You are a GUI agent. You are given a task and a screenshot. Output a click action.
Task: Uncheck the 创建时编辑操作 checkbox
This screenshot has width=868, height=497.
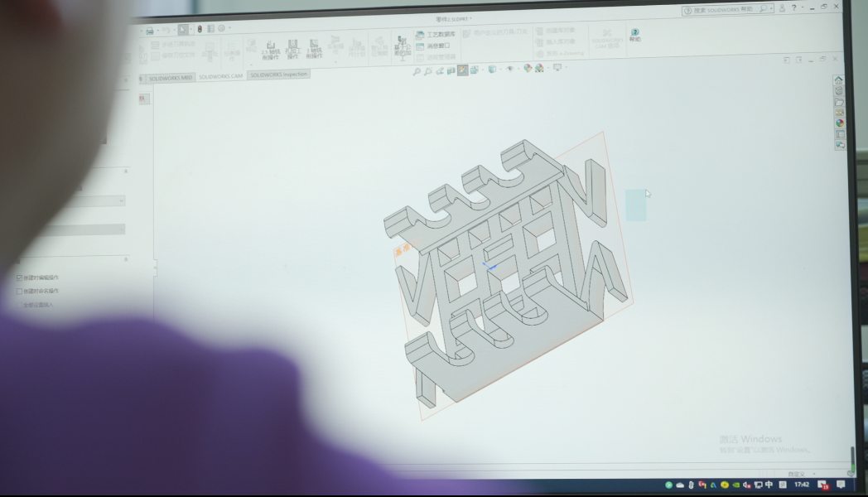click(x=20, y=277)
